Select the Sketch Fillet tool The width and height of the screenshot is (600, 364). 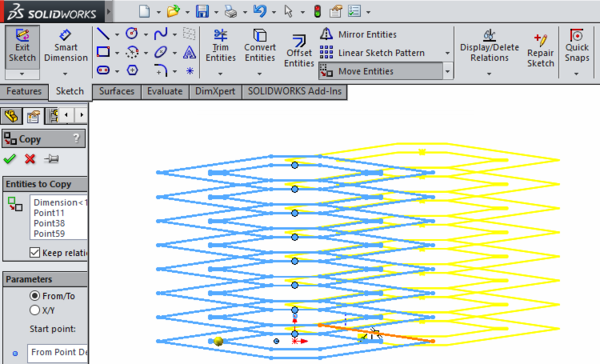tap(161, 70)
